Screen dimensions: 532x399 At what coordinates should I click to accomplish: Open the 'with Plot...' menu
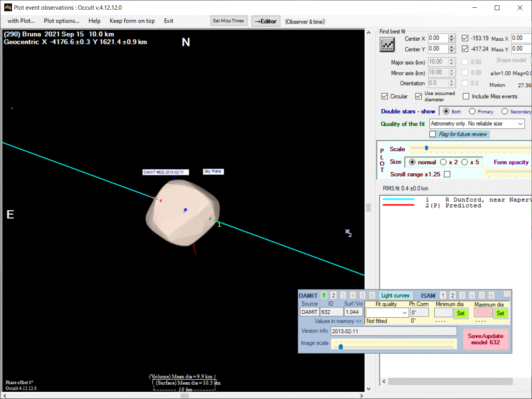click(x=21, y=21)
